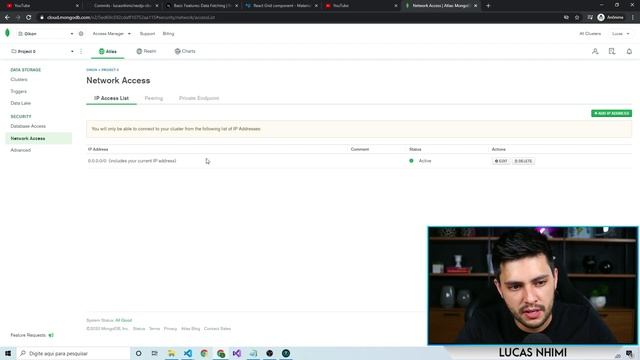Screen dimensions: 640x360
Task: Switch to the first YouTube browser tab
Action: coord(41,6)
